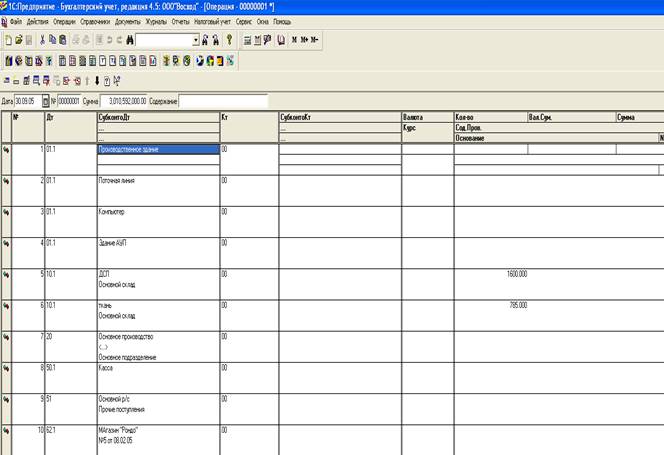Click the New document icon in toolbar
This screenshot has height=455, width=664.
(7, 40)
